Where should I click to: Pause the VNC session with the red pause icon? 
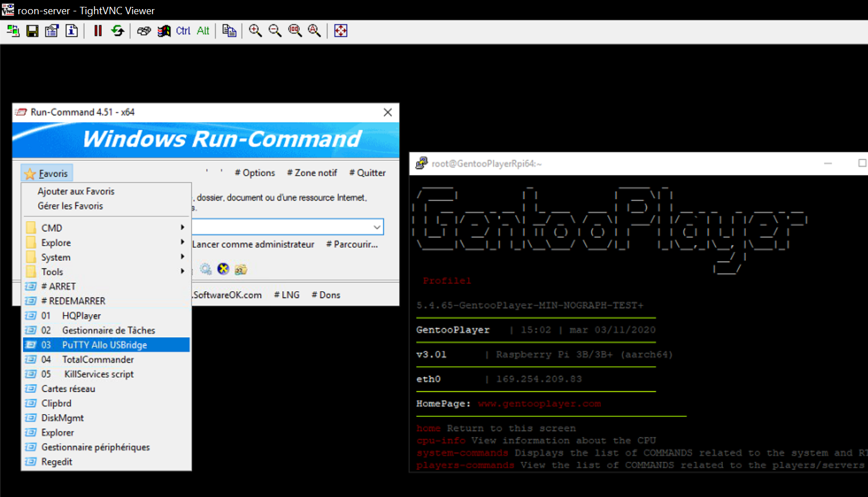point(98,31)
